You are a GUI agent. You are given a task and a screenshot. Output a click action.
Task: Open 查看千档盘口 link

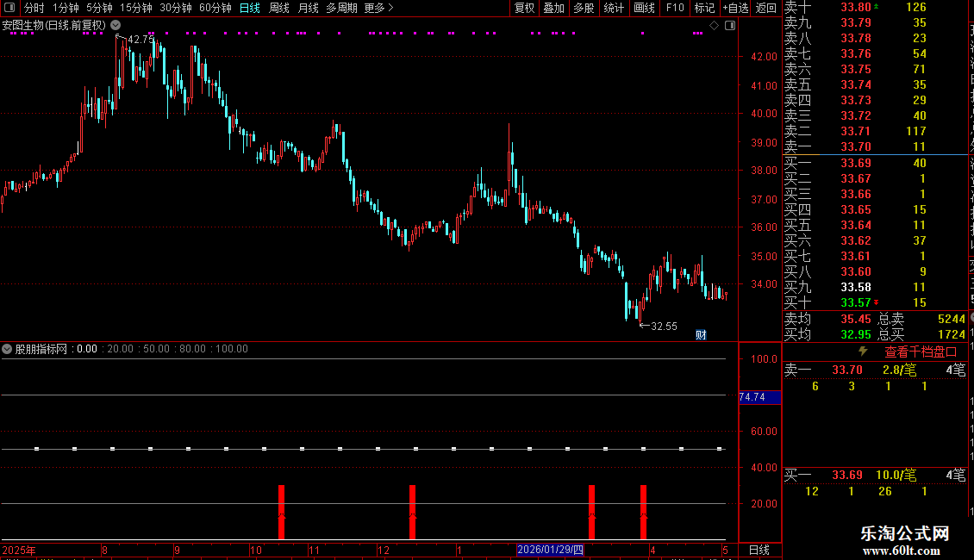coord(921,352)
